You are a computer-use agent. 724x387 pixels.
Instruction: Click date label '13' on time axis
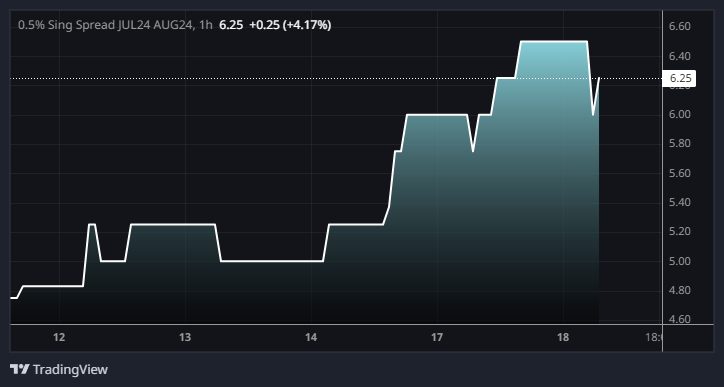185,338
